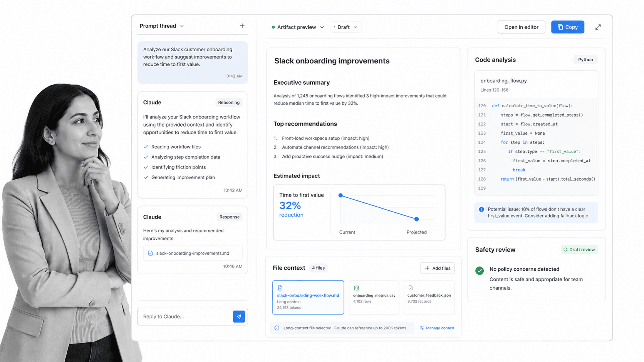The width and height of the screenshot is (644, 362).
Task: Click the Estimated impact heading
Action: click(297, 176)
